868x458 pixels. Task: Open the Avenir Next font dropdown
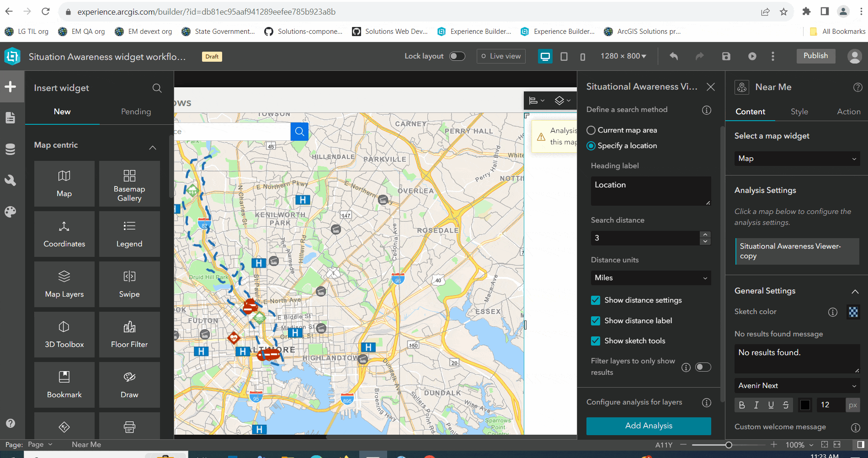(x=797, y=385)
